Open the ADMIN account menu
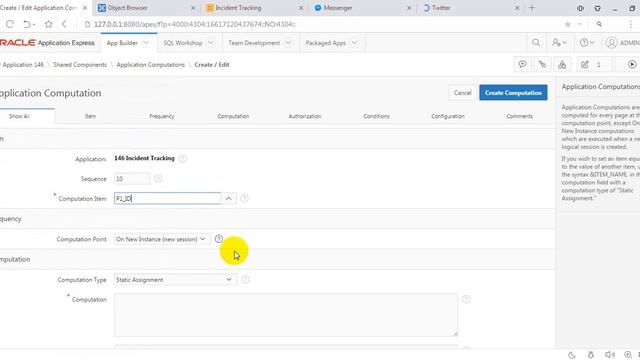 tap(622, 42)
